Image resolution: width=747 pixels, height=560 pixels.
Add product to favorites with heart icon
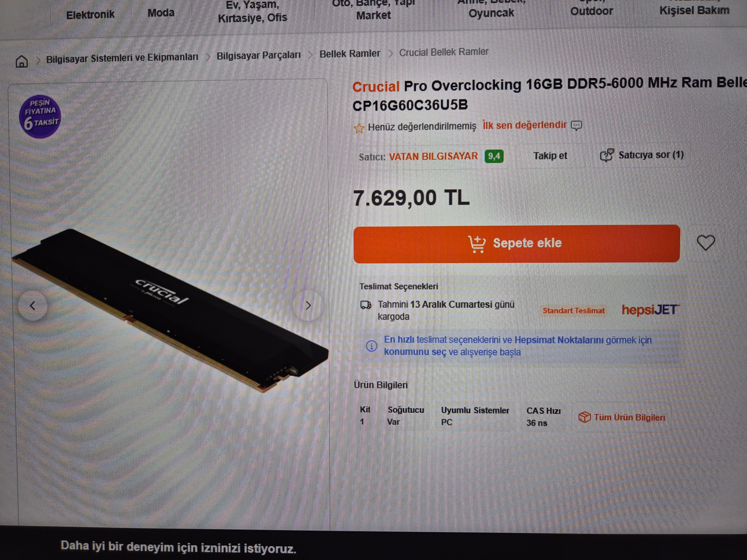click(x=706, y=243)
